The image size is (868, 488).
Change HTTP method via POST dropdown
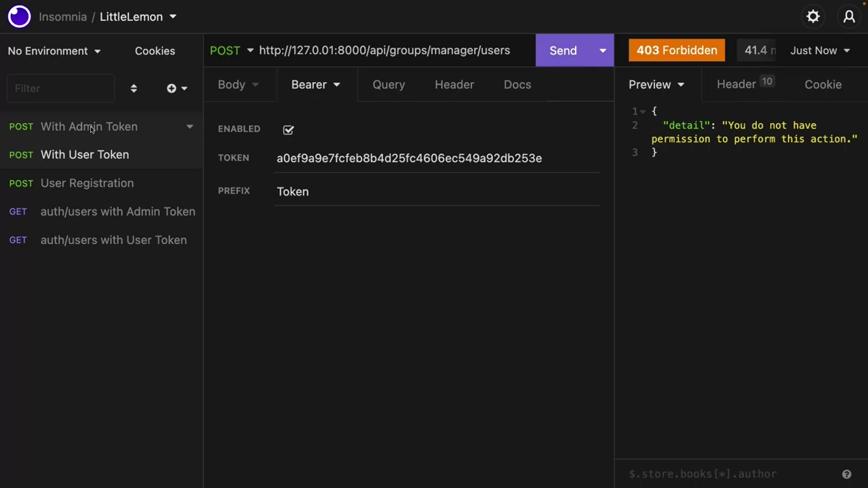[x=232, y=51]
